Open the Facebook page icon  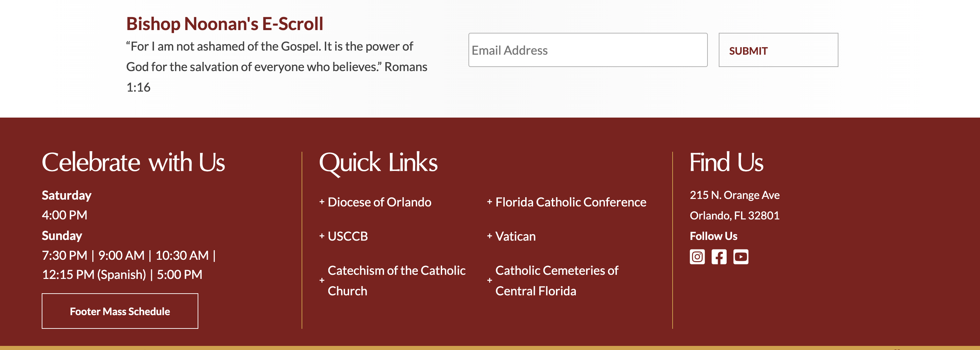pyautogui.click(x=719, y=257)
